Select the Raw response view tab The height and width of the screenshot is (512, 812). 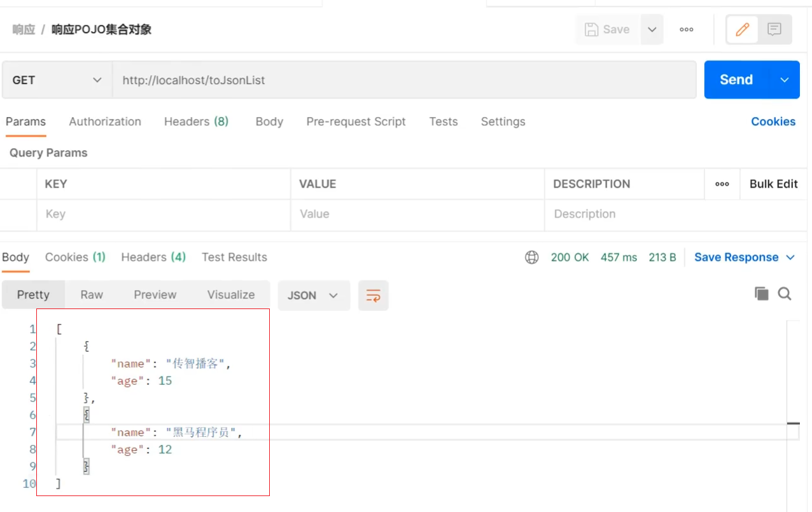pos(92,294)
